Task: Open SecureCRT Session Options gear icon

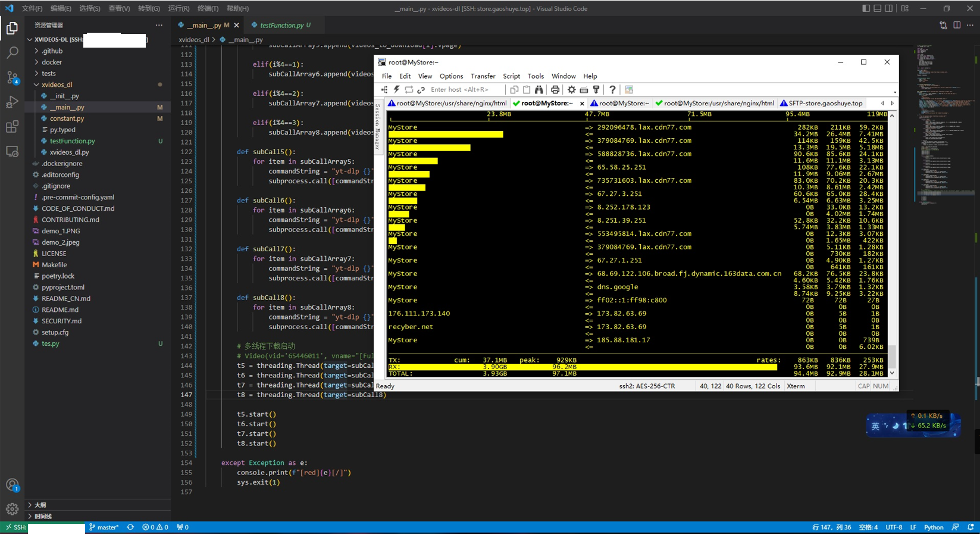Action: coord(571,89)
